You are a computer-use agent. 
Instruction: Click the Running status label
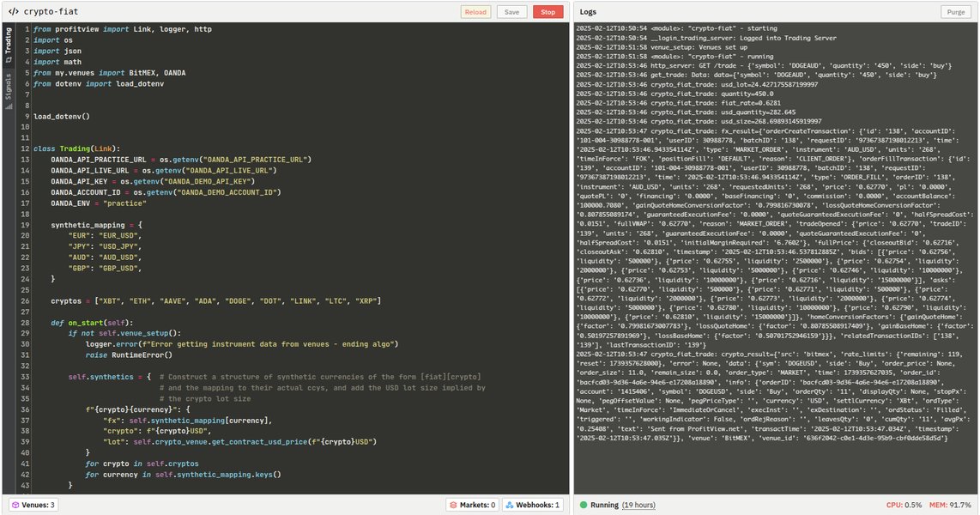pyautogui.click(x=604, y=505)
